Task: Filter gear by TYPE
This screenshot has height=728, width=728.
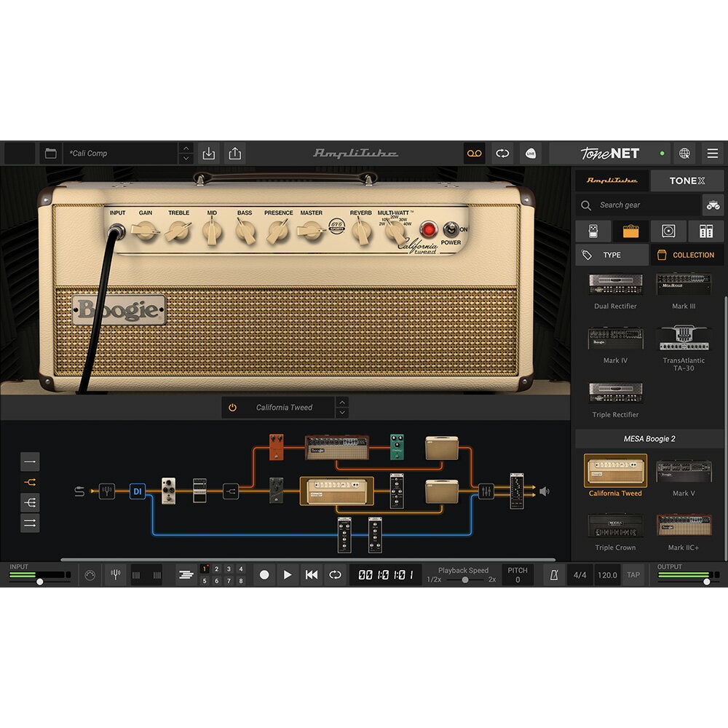Action: click(612, 255)
